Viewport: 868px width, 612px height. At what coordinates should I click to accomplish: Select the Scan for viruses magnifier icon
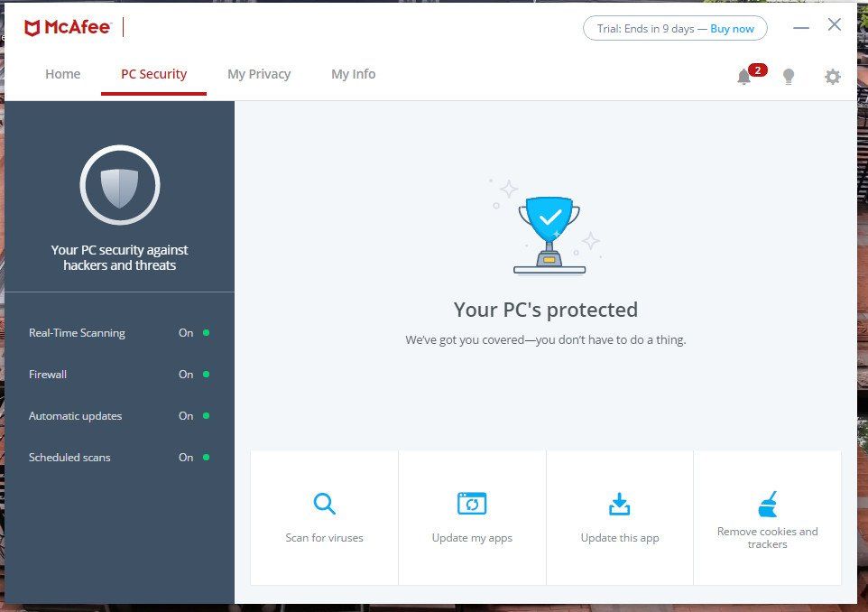324,503
